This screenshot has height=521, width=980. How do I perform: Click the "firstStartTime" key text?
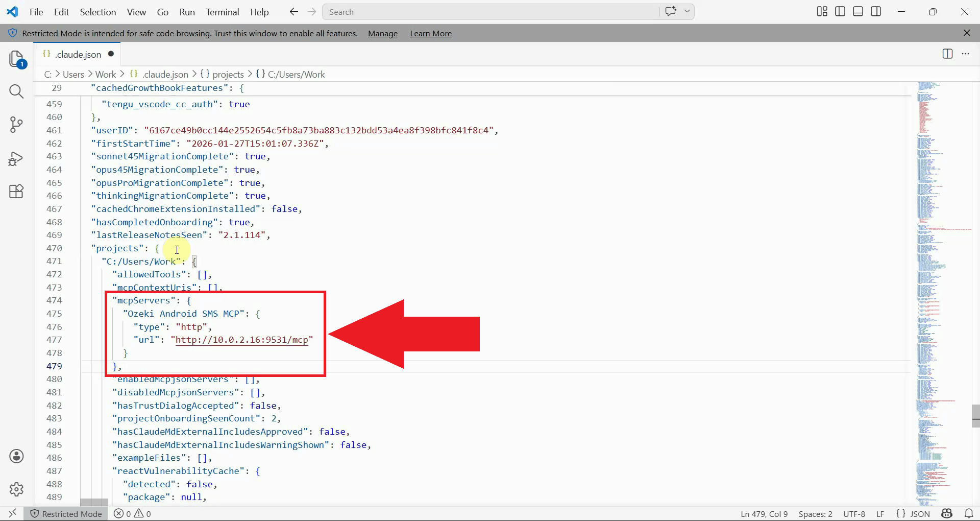133,144
